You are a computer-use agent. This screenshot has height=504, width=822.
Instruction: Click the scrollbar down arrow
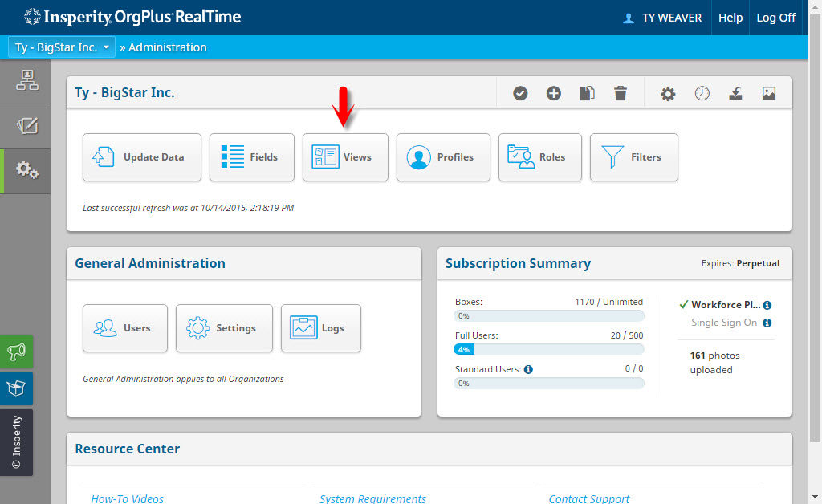(x=815, y=497)
